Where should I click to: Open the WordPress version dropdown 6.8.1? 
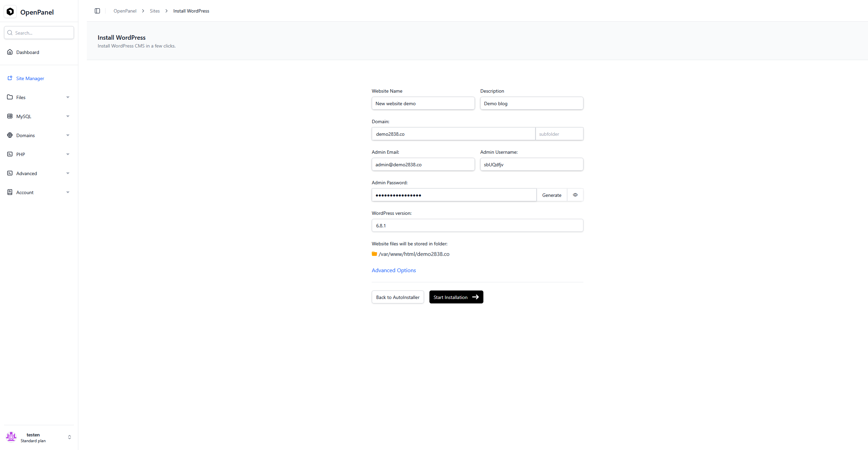point(478,225)
